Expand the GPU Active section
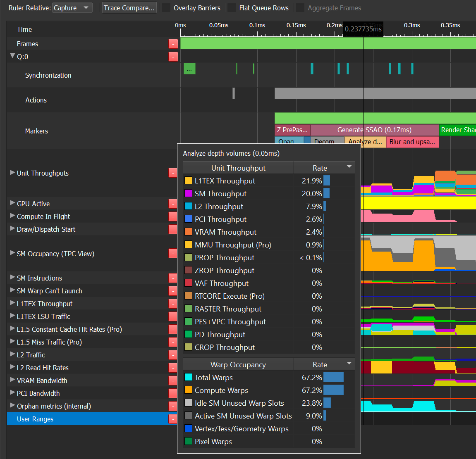 coord(12,203)
